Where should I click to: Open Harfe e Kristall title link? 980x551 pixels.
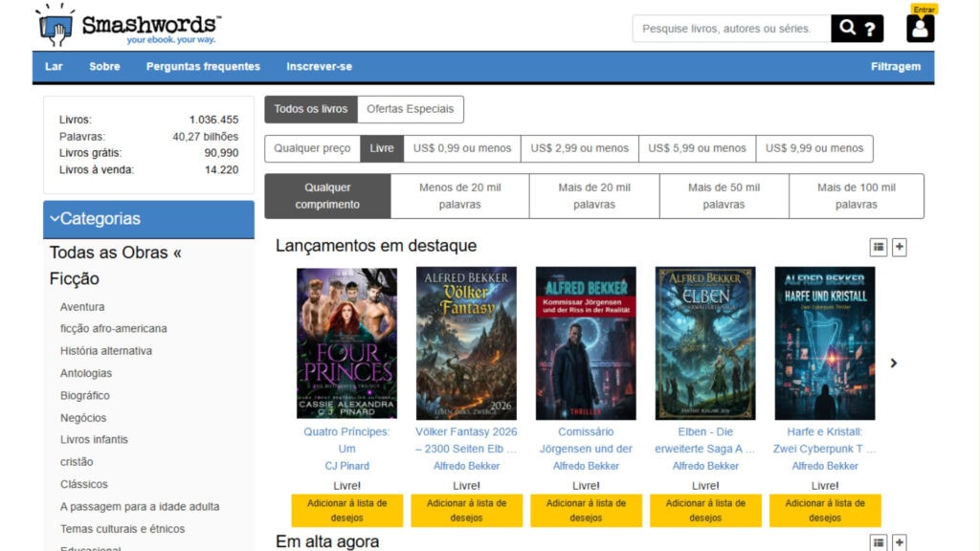(x=825, y=440)
